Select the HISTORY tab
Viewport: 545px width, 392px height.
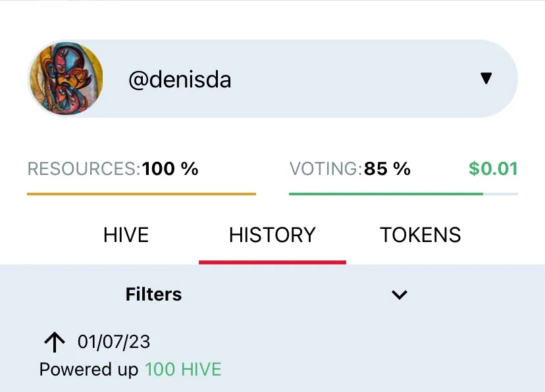(x=272, y=235)
